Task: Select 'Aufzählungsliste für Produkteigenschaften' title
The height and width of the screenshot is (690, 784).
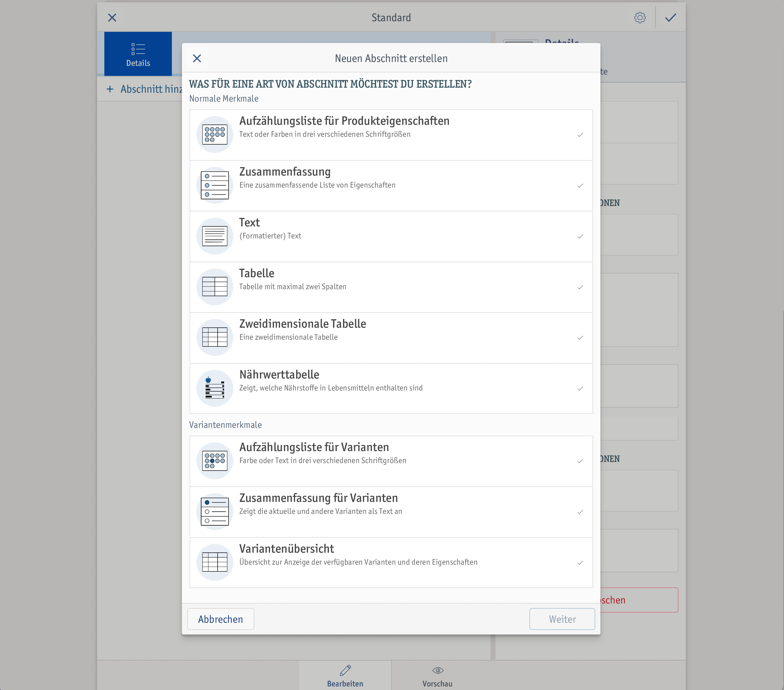Action: [x=345, y=121]
